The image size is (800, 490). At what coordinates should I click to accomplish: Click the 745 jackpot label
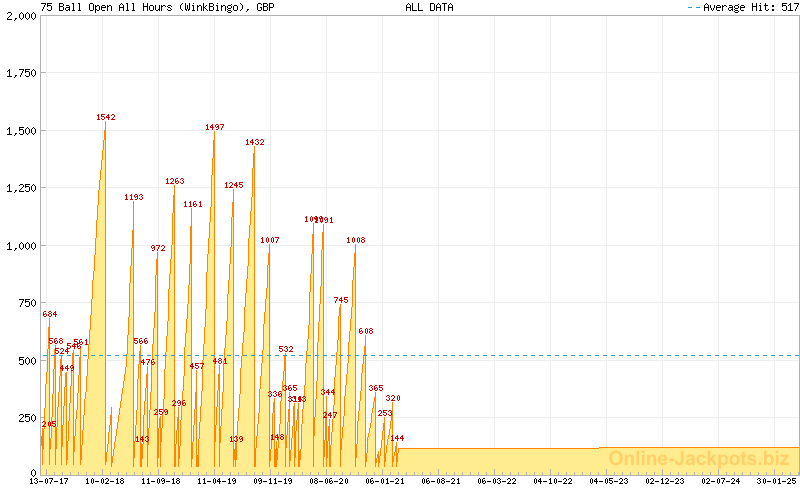(341, 300)
